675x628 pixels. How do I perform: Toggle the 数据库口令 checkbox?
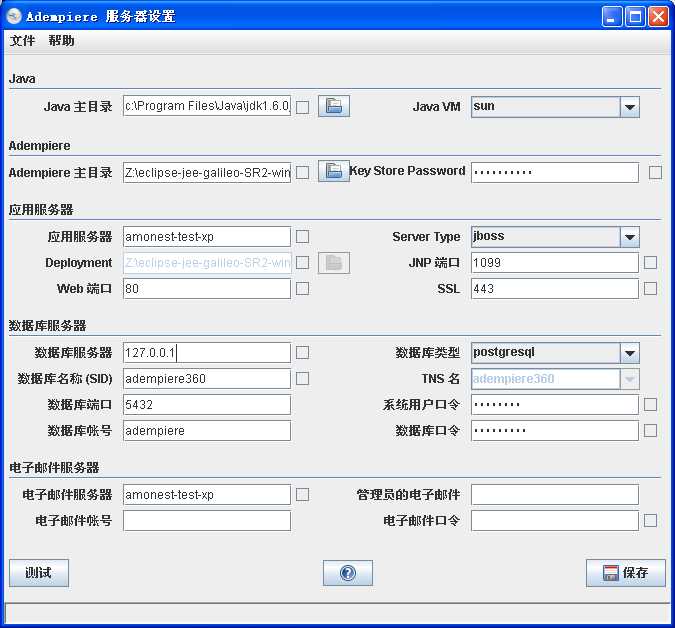pos(650,430)
